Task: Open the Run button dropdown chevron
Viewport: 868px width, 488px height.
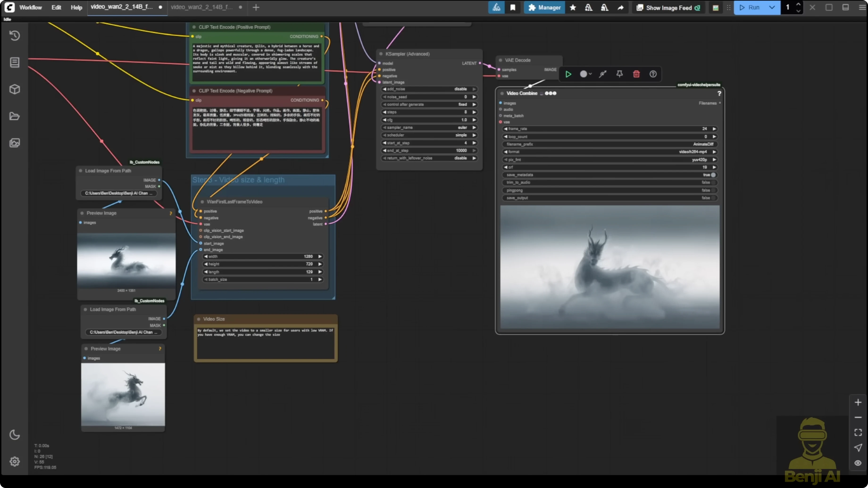Action: coord(772,7)
